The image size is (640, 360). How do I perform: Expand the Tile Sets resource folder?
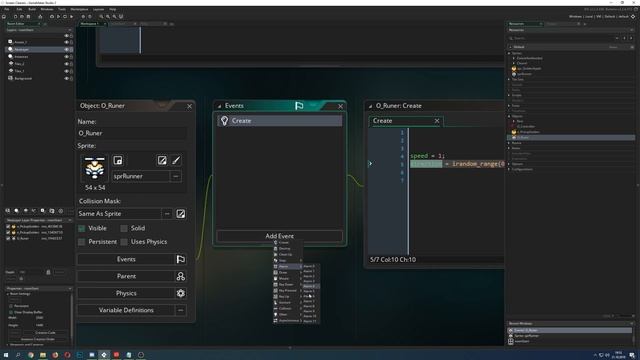509,79
